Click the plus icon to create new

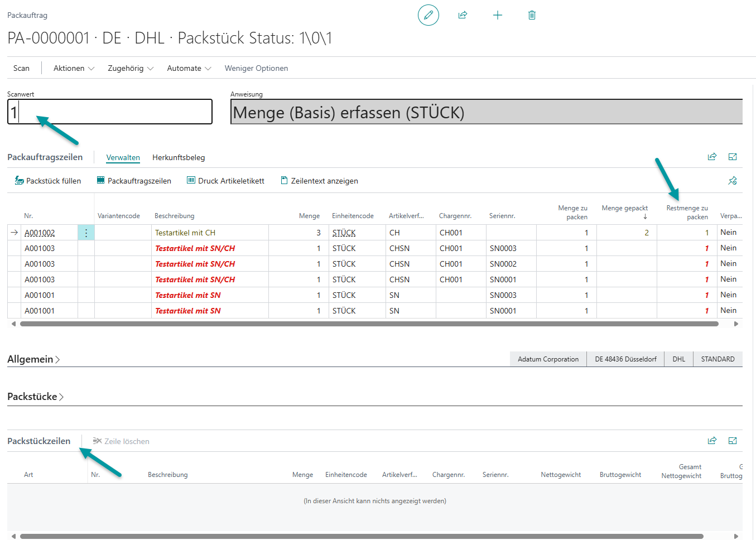pos(498,15)
